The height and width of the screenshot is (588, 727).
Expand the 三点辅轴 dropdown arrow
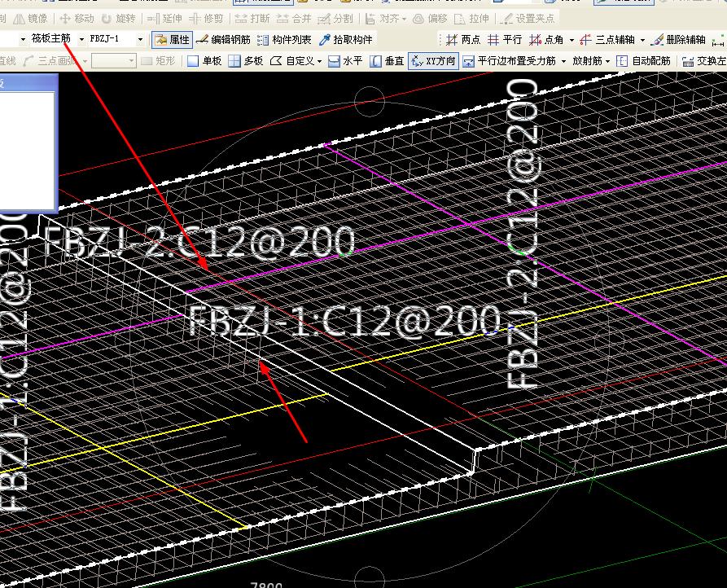pos(642,41)
